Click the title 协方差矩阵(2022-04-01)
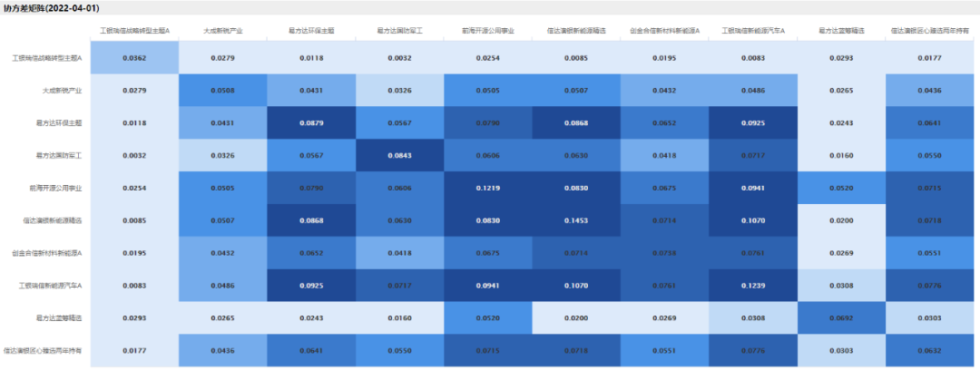The image size is (980, 370). 51,7
